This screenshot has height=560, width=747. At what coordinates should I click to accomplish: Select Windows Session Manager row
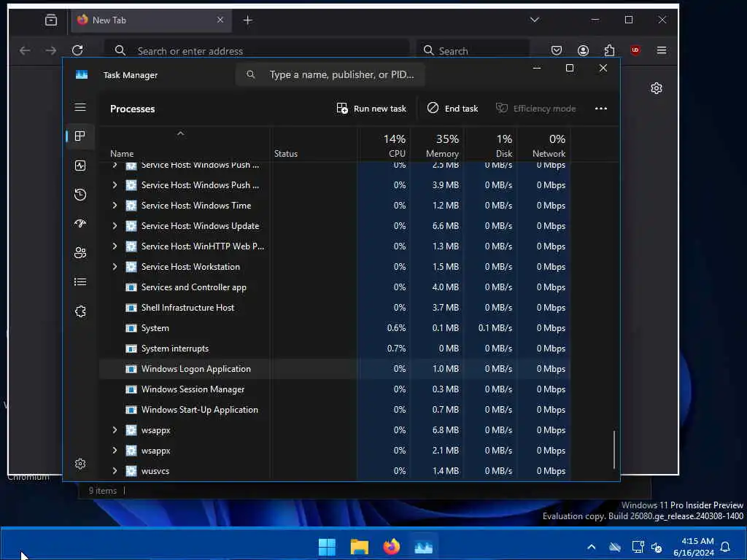click(335, 389)
